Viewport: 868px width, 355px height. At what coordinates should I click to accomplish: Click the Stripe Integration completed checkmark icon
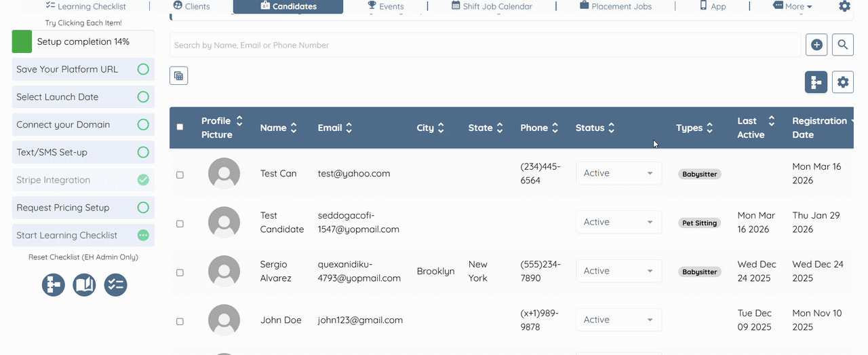tap(143, 180)
